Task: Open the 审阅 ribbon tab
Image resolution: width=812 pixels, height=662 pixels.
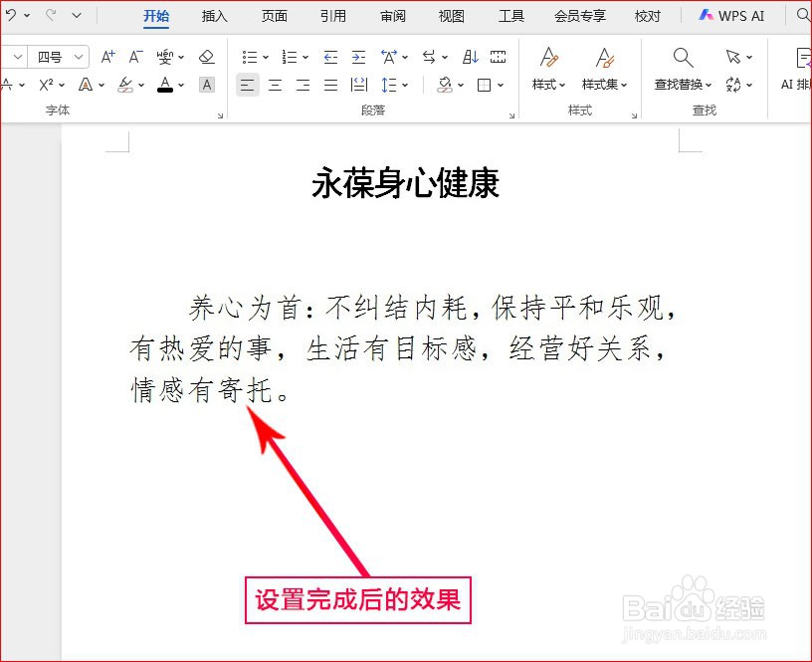Action: tap(392, 15)
